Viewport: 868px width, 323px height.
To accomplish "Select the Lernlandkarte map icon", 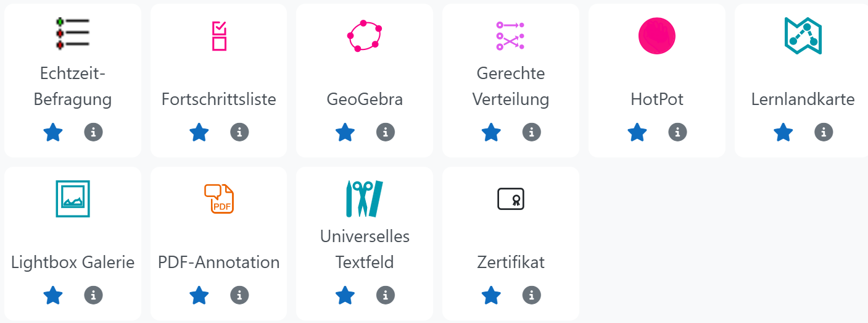I will click(x=803, y=35).
